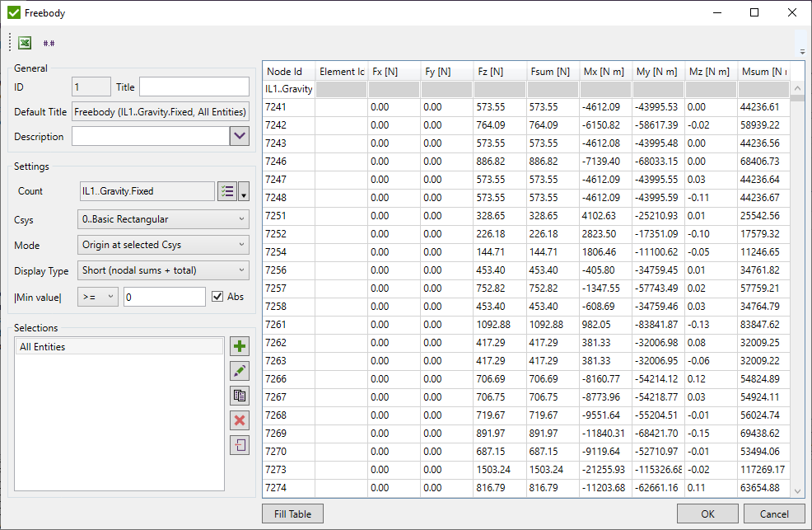Open the >= comparison operator dropdown
812x530 pixels.
coord(98,297)
